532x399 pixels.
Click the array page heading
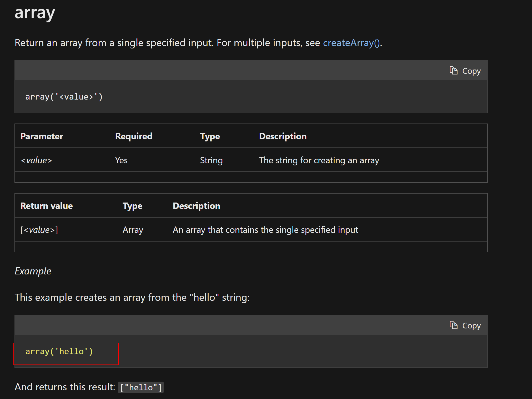coord(34,13)
